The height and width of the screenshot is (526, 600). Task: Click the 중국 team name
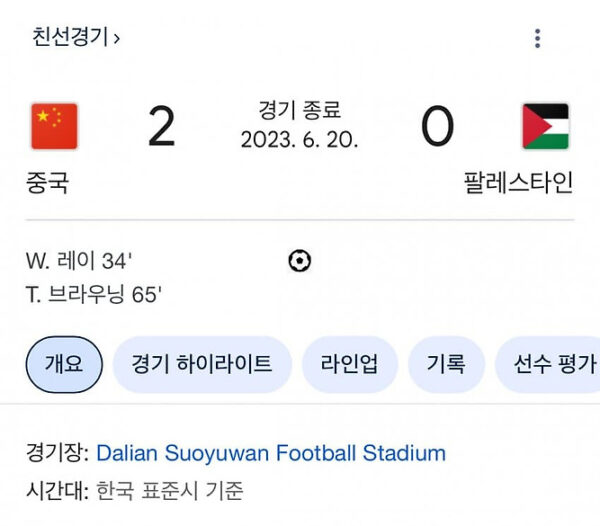(47, 183)
